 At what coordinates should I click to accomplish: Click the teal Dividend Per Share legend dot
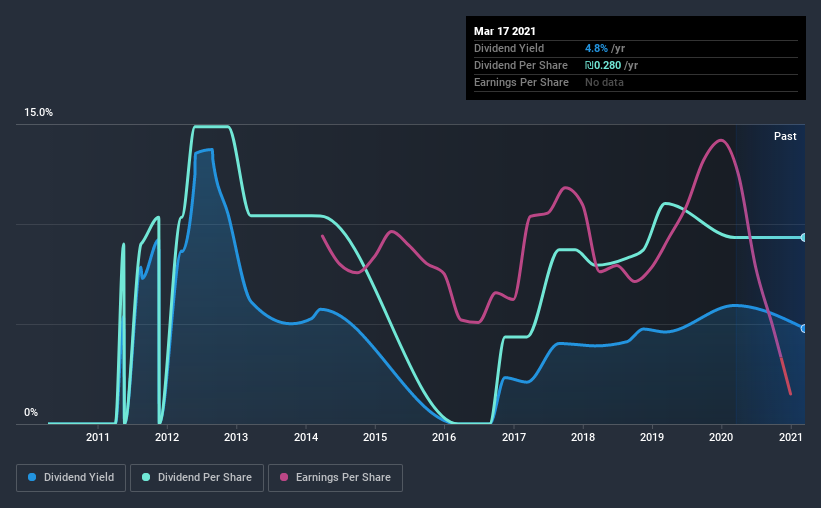146,477
